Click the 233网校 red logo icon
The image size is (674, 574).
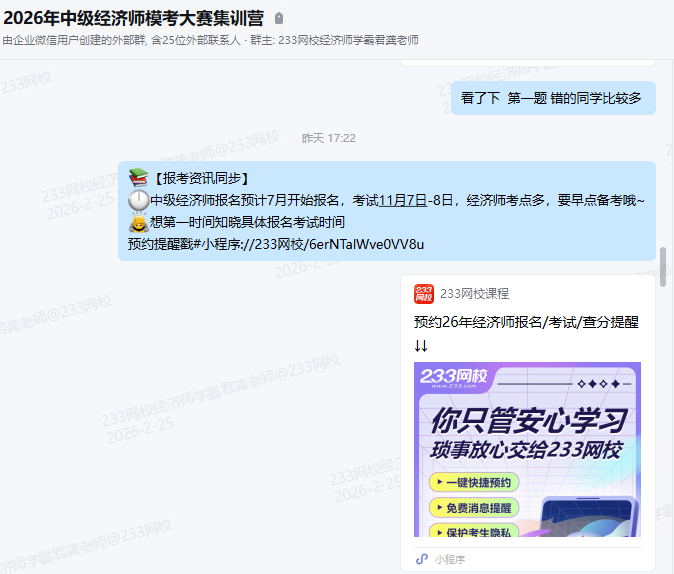coord(424,294)
